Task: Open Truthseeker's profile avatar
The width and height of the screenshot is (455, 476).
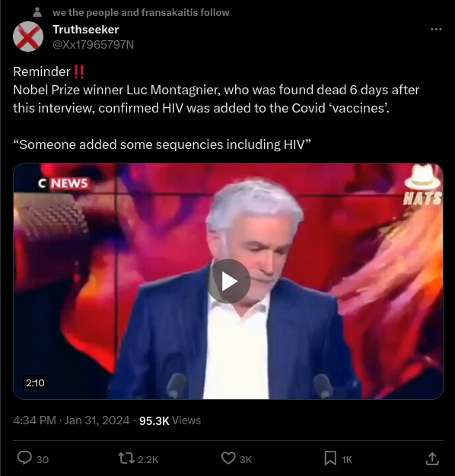Action: click(x=28, y=36)
